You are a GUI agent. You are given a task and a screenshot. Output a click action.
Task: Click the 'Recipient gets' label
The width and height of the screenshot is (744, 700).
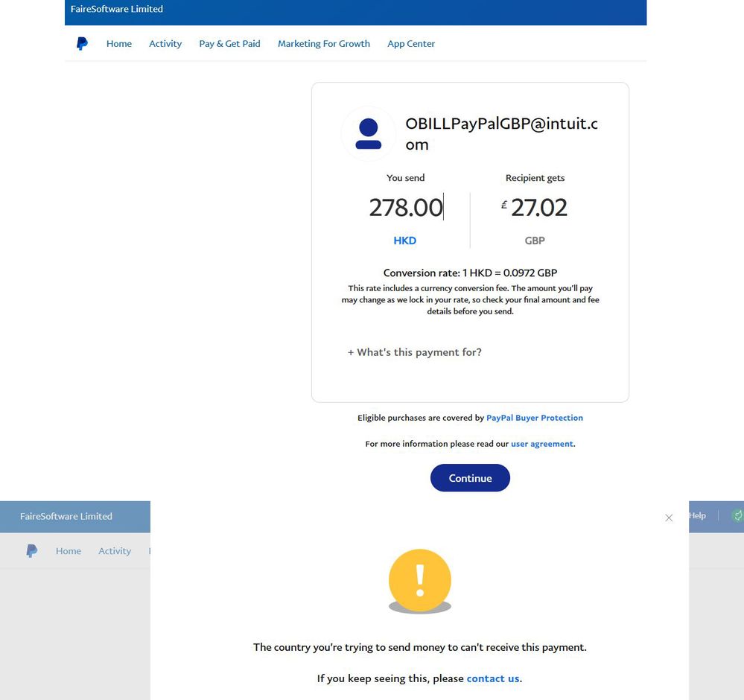coord(535,178)
